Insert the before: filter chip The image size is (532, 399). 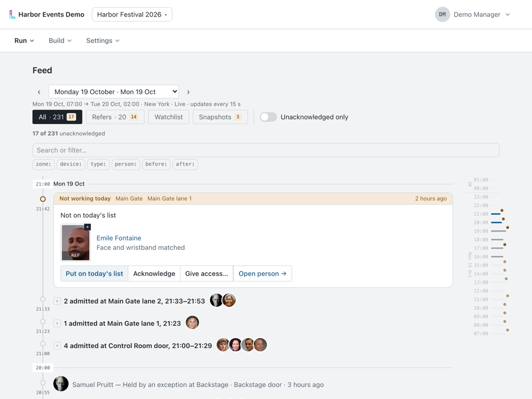(x=156, y=164)
